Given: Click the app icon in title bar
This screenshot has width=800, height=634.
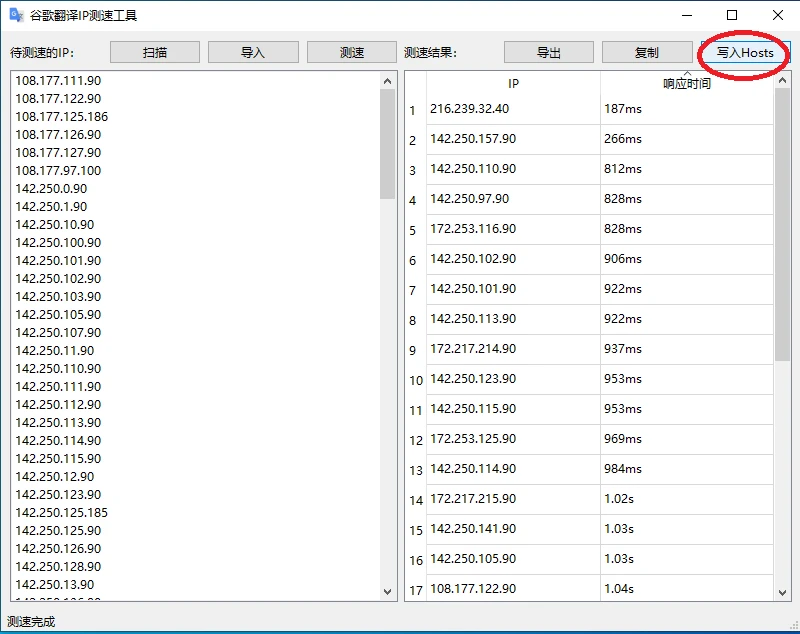Looking at the screenshot, I should pyautogui.click(x=16, y=15).
